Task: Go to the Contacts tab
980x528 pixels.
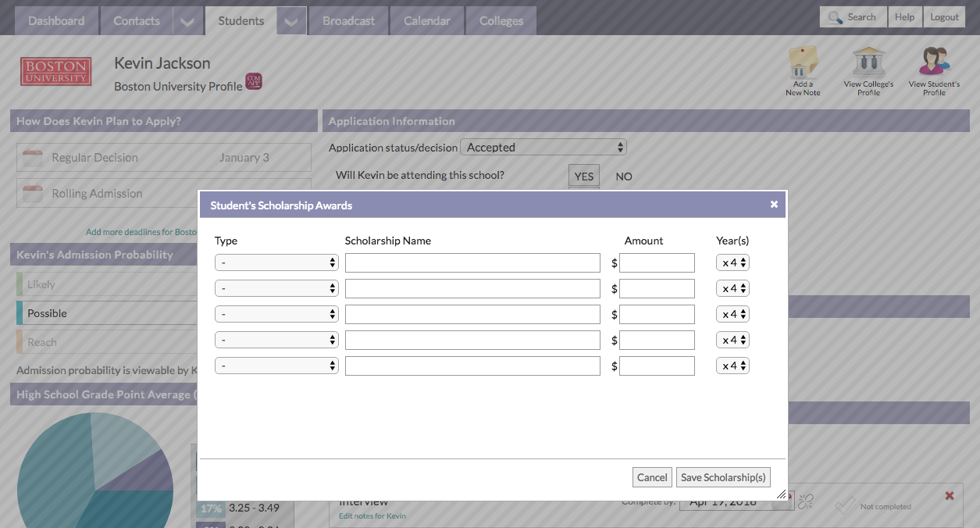Action: 137,21
